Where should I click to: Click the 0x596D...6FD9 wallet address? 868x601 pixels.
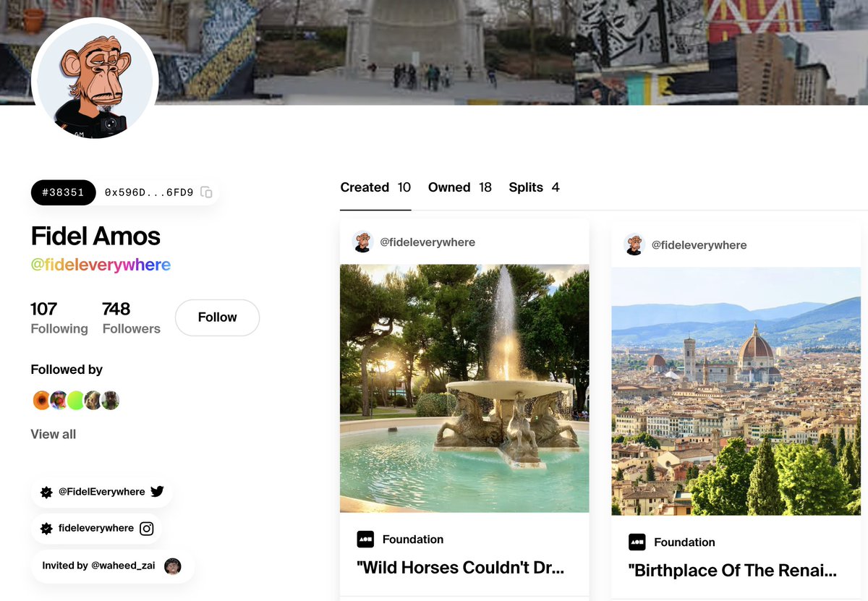click(x=149, y=192)
